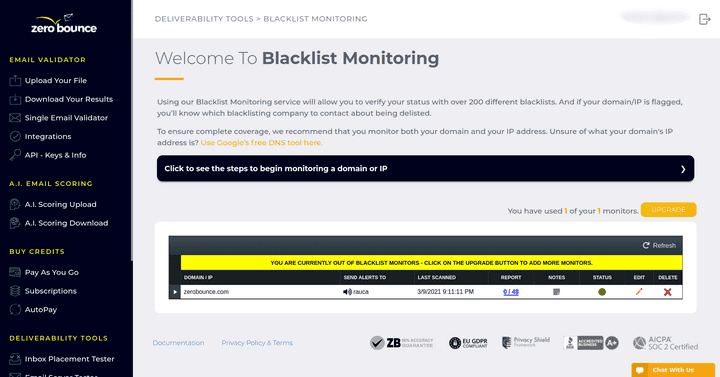This screenshot has height=377, width=720.
Task: Open the notes icon for zerobounce.com
Action: (556, 292)
